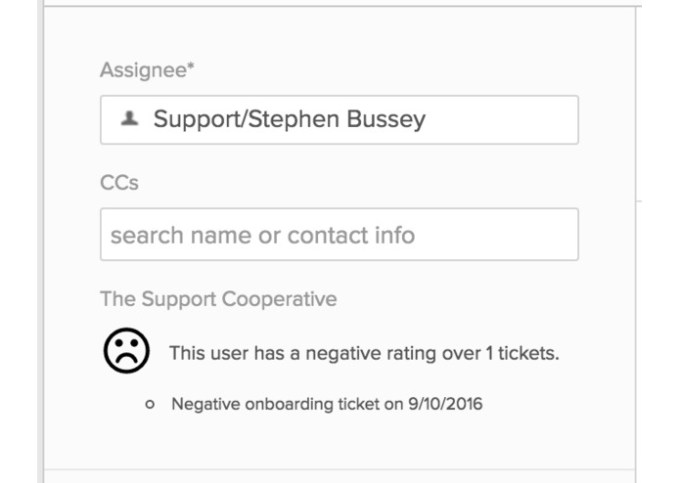Click the CCs field label

[x=119, y=183]
